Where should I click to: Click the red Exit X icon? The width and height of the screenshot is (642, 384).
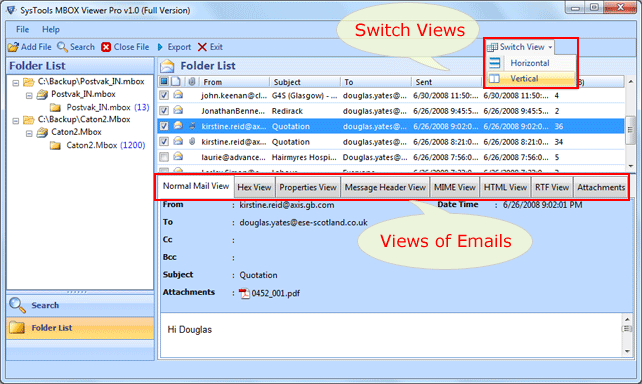pyautogui.click(x=202, y=47)
